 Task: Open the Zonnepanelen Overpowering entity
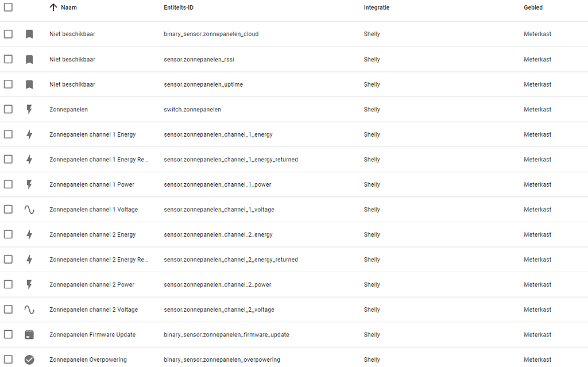(x=88, y=360)
